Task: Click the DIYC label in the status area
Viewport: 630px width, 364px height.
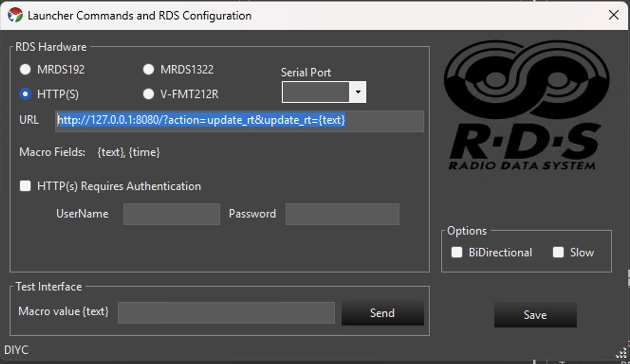Action: coord(16,350)
